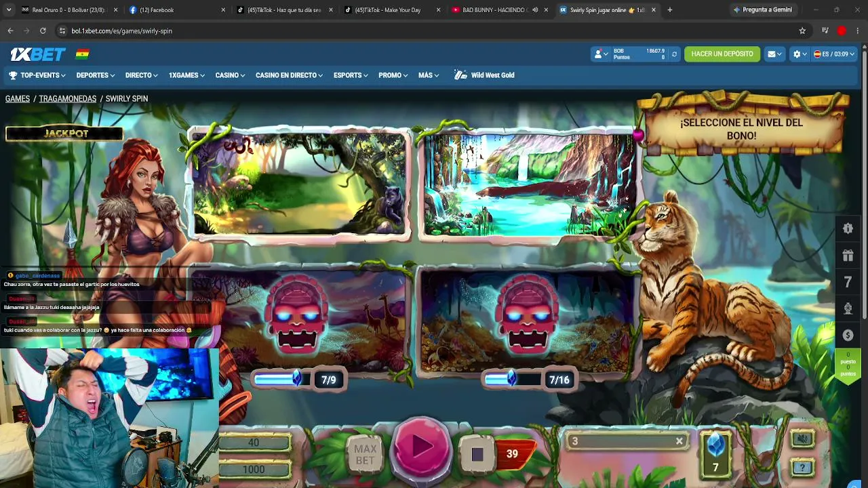The image size is (868, 488).
Task: Click the trophy icon beside TOP-EVENTS
Action: pyautogui.click(x=13, y=75)
